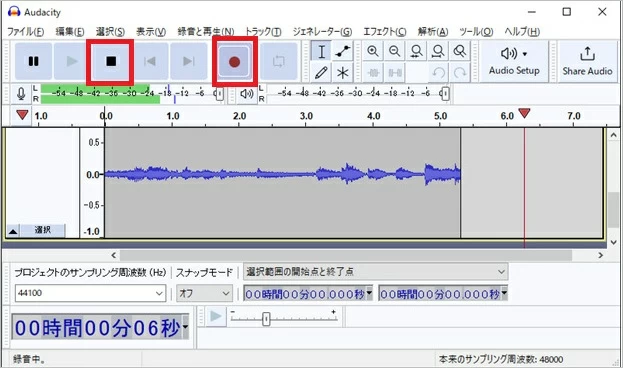Click the vertical scrollbar down arrow
This screenshot has width=623, height=368.
613,242
